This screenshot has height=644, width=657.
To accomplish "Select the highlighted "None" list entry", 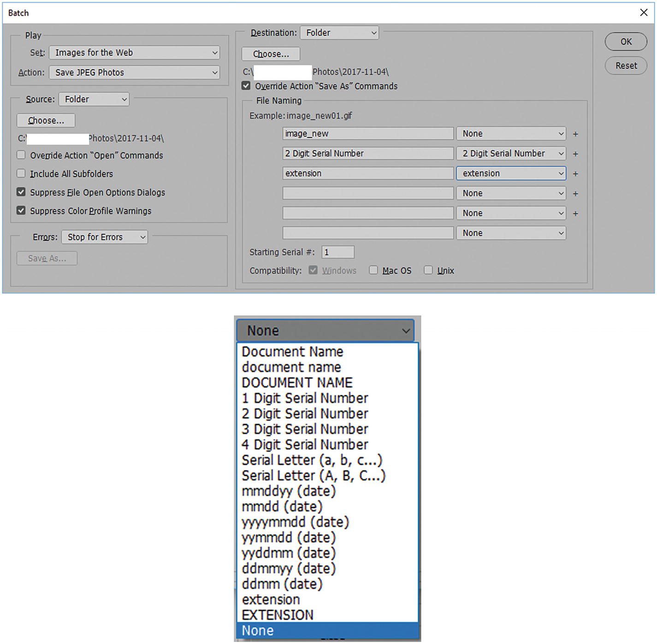I will 327,631.
